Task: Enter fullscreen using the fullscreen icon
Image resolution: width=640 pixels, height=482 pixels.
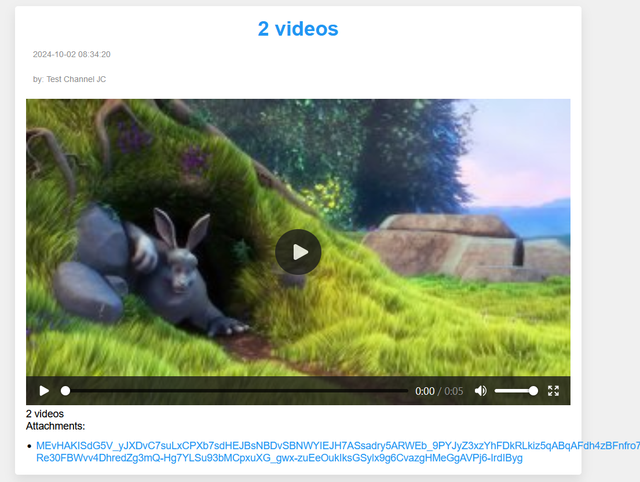Action: pos(553,391)
